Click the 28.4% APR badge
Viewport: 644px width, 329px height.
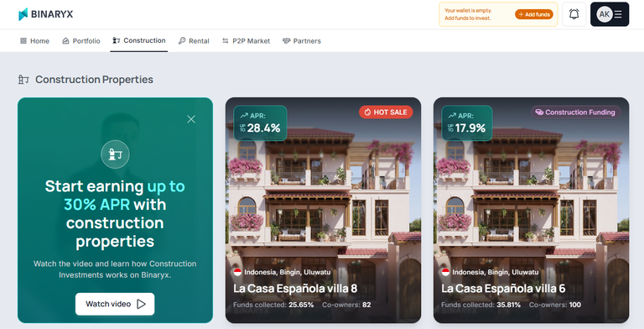click(x=260, y=123)
